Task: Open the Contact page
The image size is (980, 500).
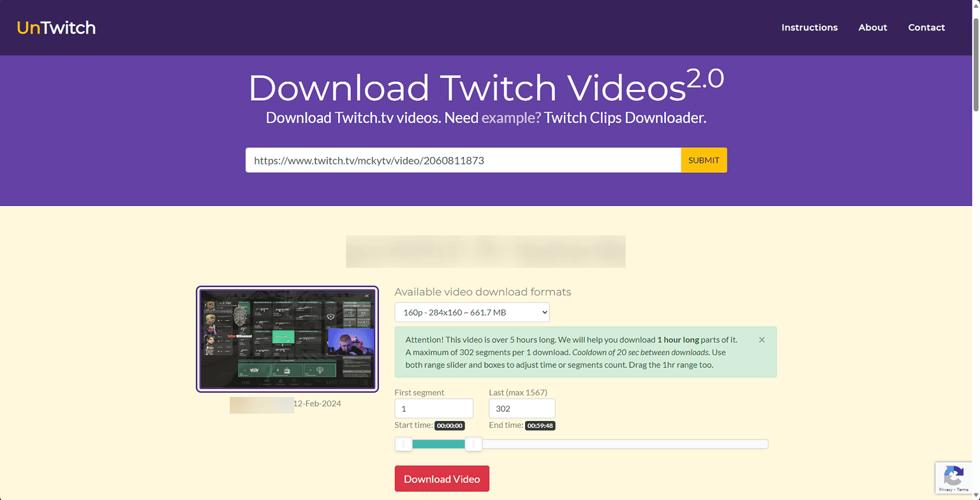Action: [x=926, y=27]
